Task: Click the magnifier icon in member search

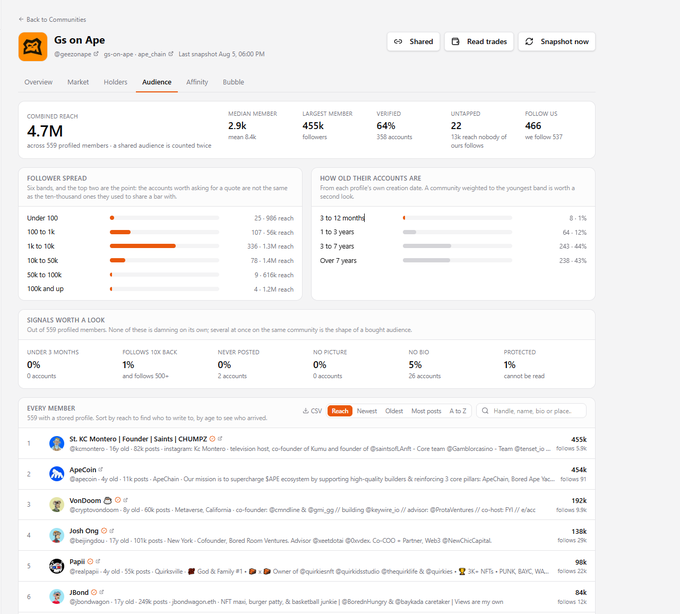Action: click(485, 411)
